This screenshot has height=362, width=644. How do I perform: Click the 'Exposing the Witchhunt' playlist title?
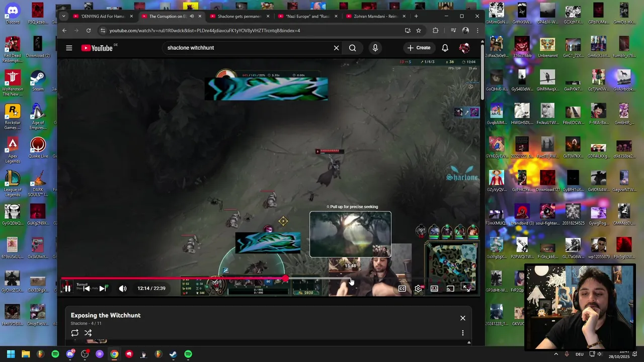click(x=106, y=315)
